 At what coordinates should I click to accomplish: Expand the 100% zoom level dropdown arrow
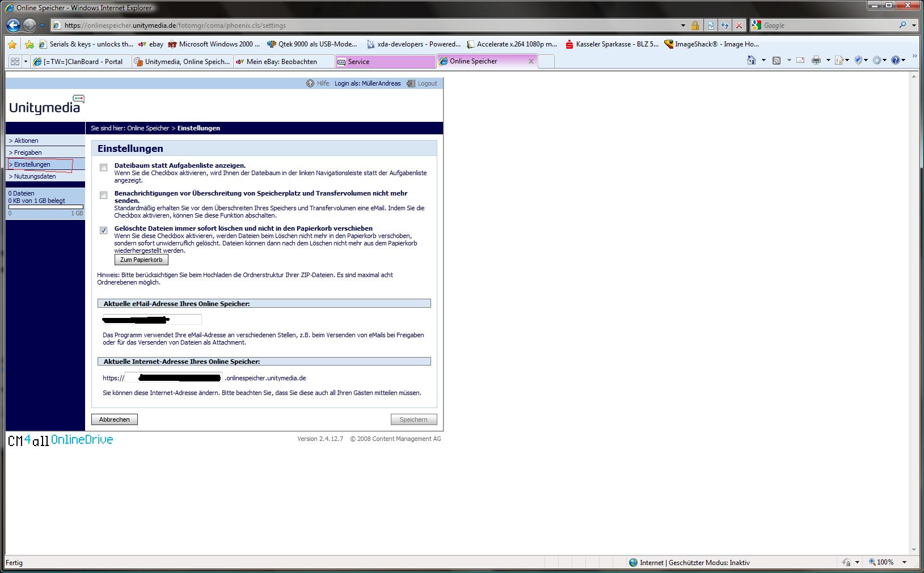pyautogui.click(x=904, y=562)
